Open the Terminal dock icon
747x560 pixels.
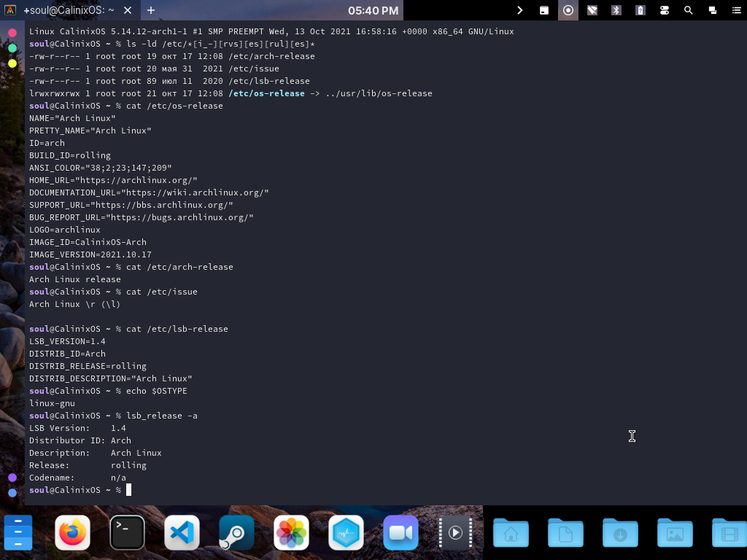click(x=127, y=532)
